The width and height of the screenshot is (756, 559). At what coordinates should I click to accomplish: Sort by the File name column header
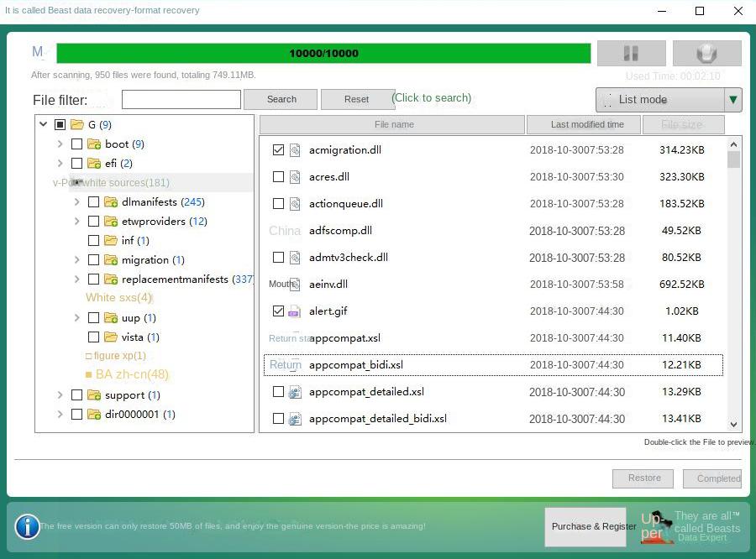pyautogui.click(x=394, y=124)
